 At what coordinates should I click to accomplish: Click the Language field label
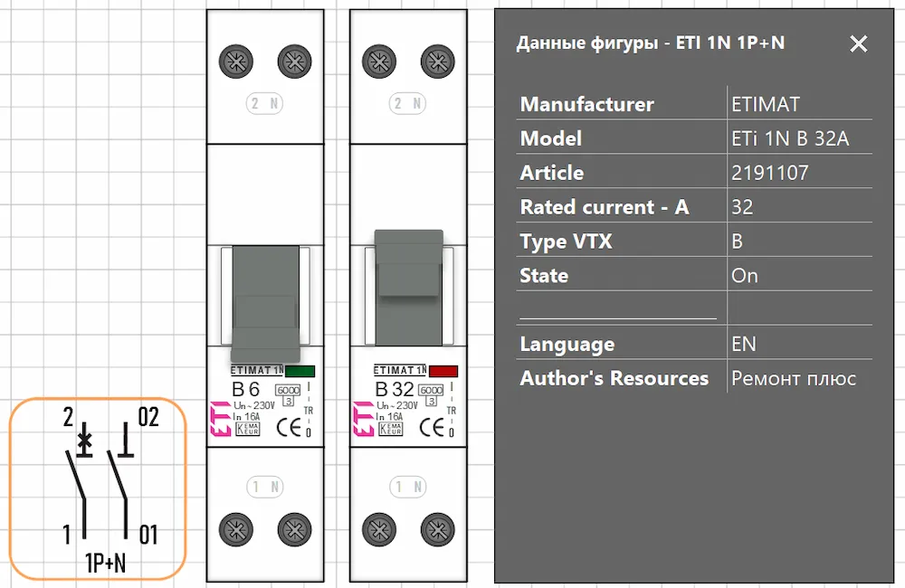(x=567, y=345)
